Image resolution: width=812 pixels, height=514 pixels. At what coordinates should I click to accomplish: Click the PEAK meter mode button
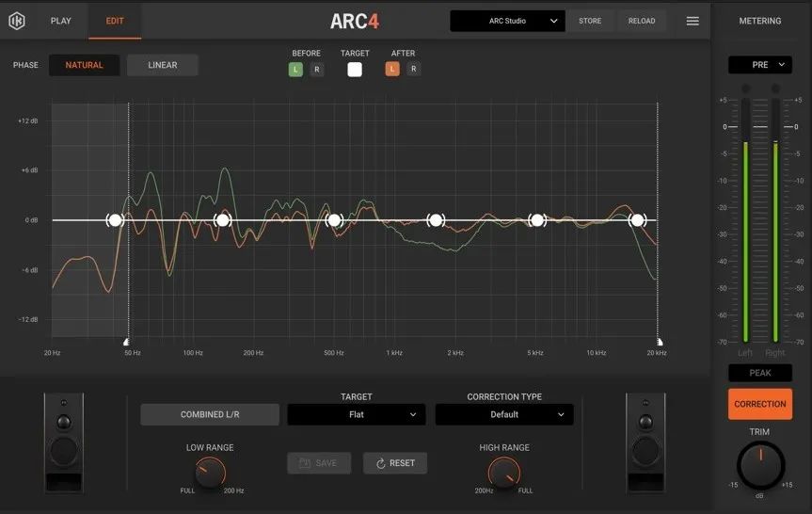point(759,373)
